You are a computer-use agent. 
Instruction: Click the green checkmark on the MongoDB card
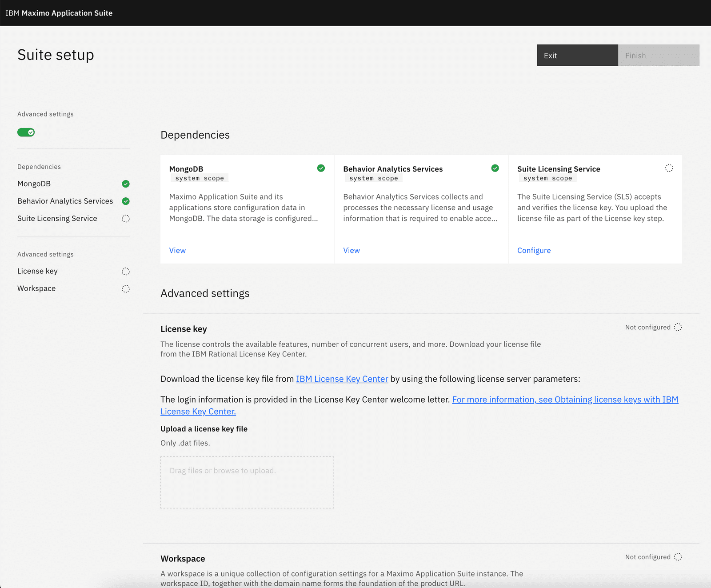320,168
